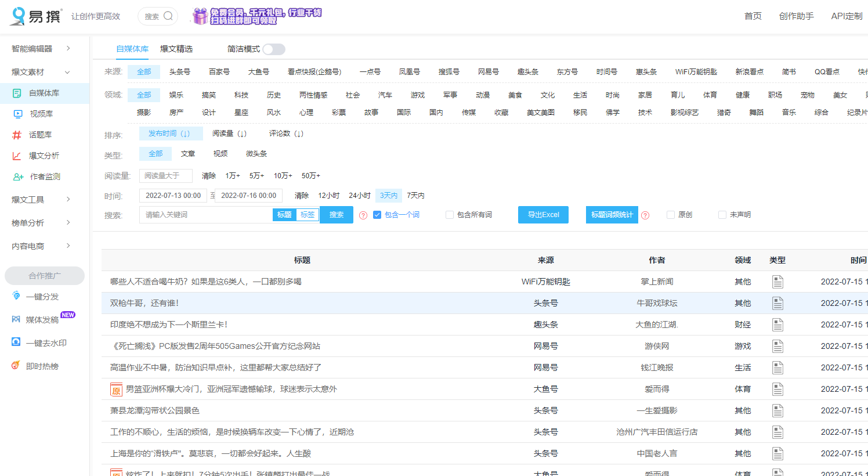Click the 原 original badge on the 男篮亚洲杯 row
868x476 pixels.
(116, 390)
